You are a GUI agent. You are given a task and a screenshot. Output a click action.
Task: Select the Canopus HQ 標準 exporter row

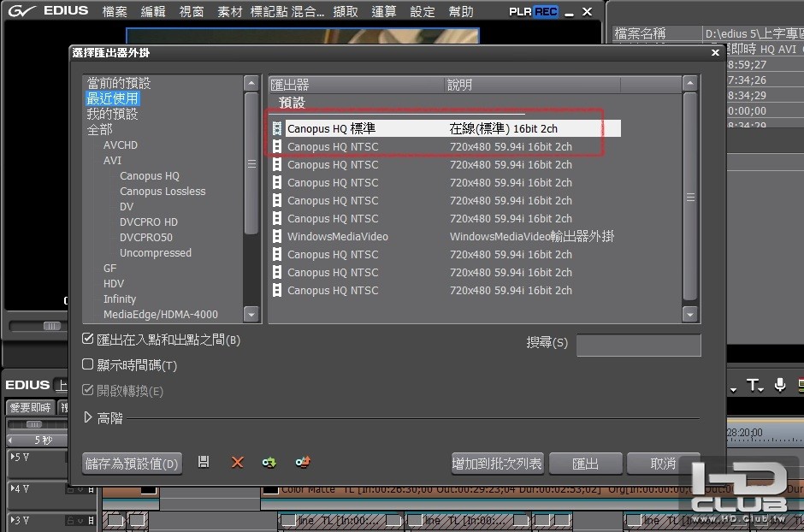tap(446, 128)
